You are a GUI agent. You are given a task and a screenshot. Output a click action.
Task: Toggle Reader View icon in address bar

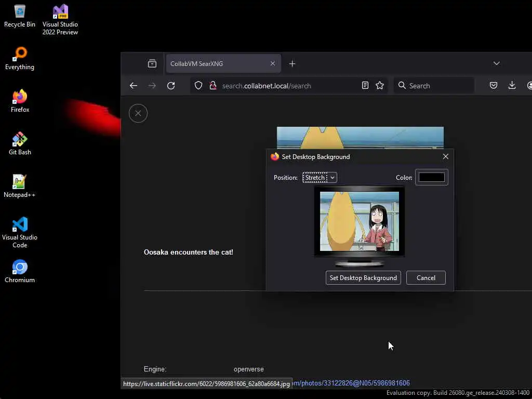pos(365,86)
